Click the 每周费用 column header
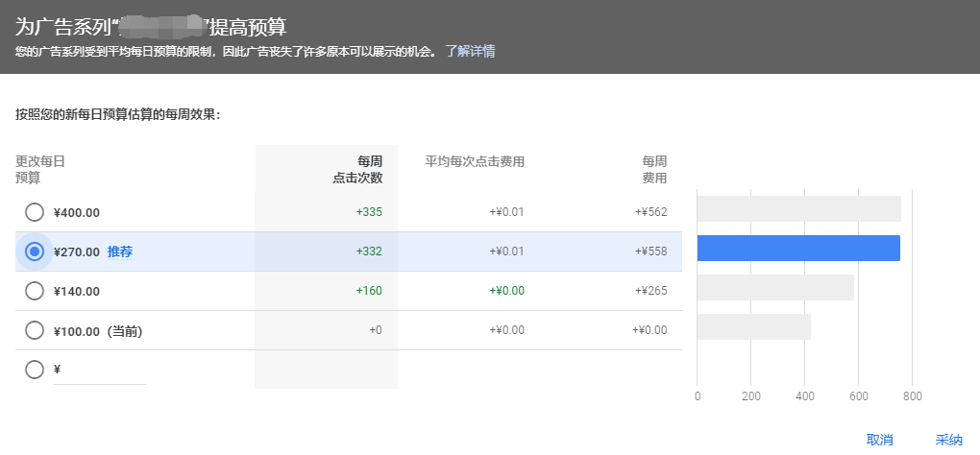 point(654,170)
